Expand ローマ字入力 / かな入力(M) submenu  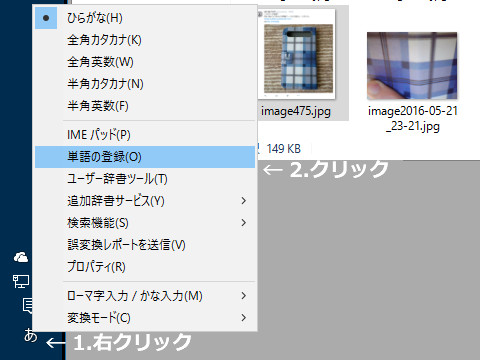pyautogui.click(x=145, y=296)
